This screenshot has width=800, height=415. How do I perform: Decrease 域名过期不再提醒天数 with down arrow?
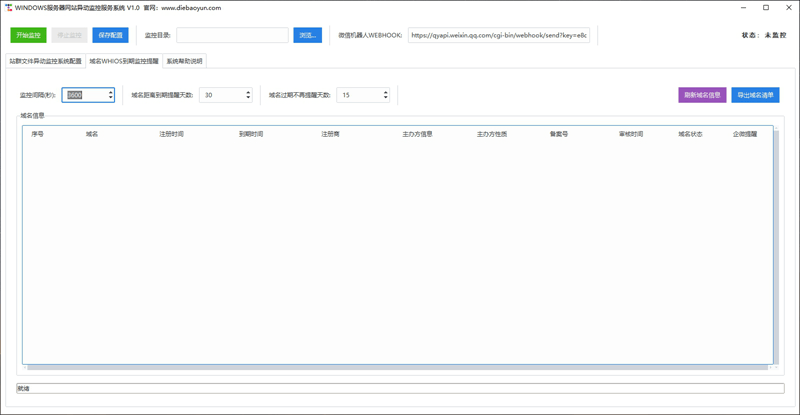[x=386, y=98]
